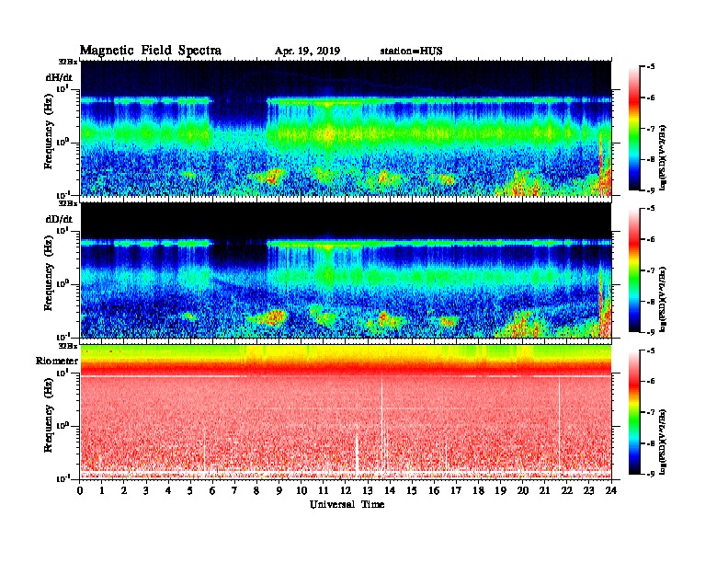Click hour tick label "9" on time axis
Screen dimensions: 728x563
tap(279, 490)
